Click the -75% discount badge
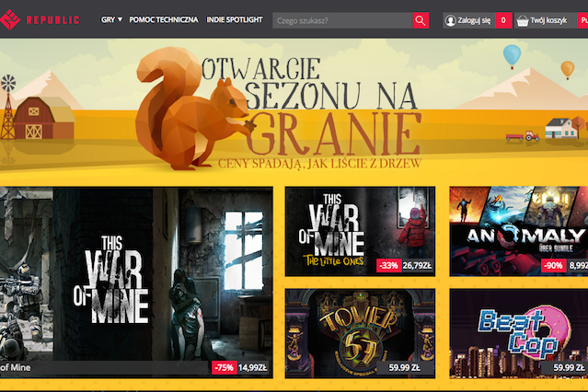The image size is (588, 392). coord(225,368)
